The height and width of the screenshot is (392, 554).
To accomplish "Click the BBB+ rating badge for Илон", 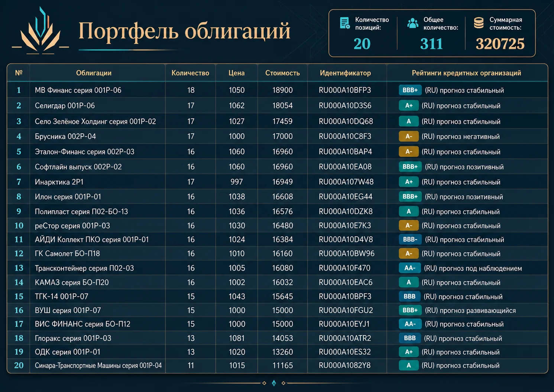I will 410,197.
